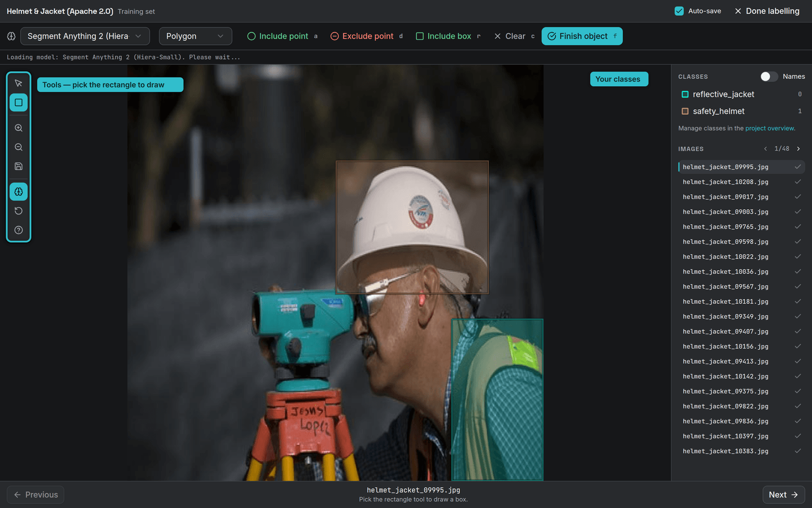812x508 pixels.
Task: Activate the rectangle drawing tool
Action: click(19, 103)
